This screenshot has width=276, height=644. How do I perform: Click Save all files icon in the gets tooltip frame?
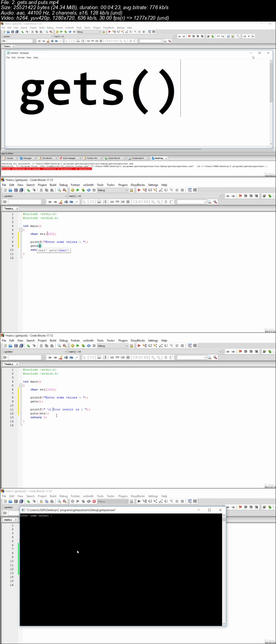tap(21, 190)
